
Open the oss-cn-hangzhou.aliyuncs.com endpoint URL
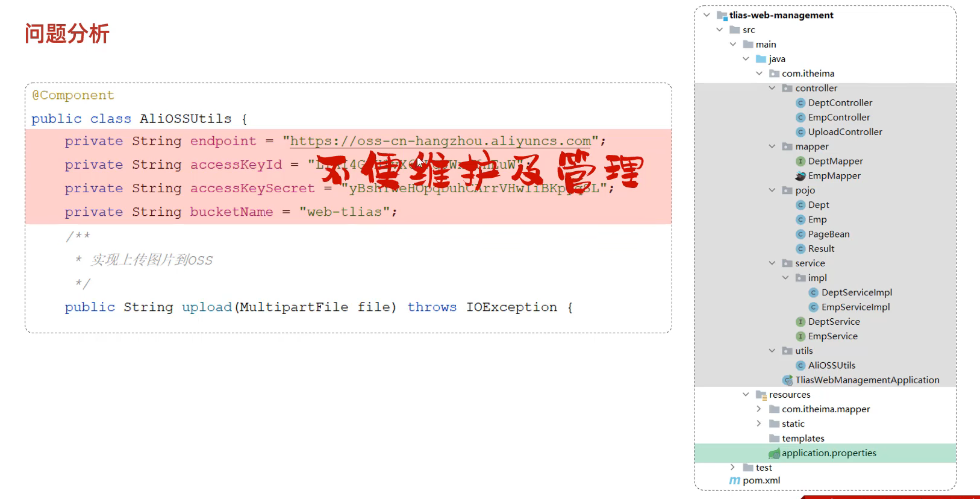[440, 141]
